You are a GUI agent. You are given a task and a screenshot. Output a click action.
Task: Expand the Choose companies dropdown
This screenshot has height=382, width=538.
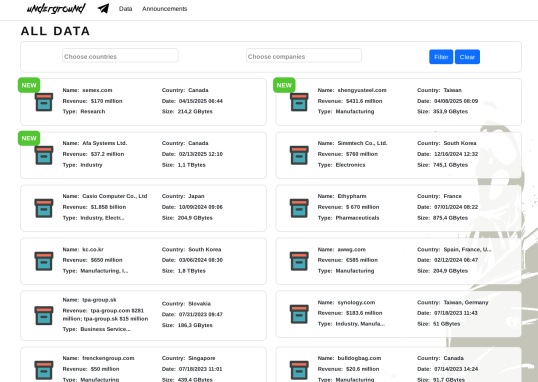click(304, 56)
